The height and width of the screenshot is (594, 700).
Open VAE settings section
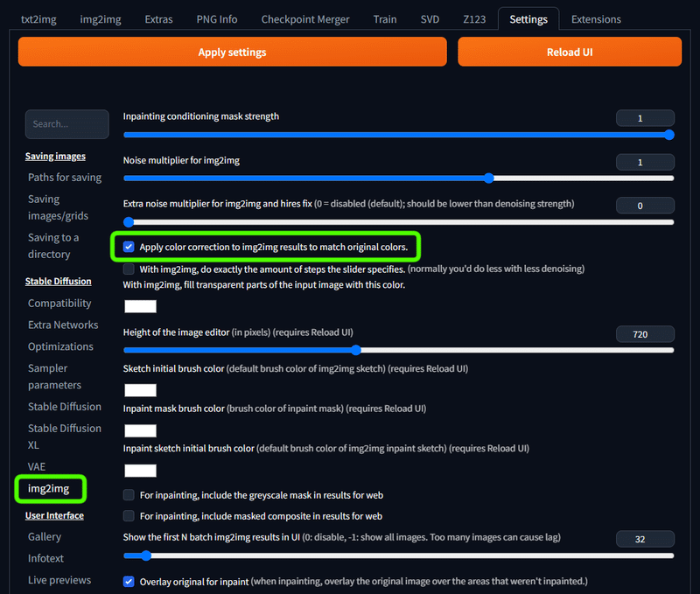click(x=37, y=466)
